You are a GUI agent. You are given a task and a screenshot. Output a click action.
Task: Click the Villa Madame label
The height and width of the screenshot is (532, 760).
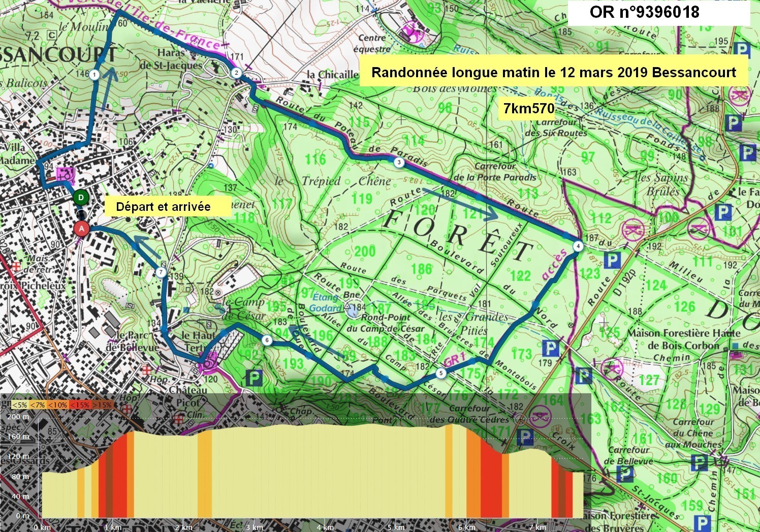pos(17,154)
